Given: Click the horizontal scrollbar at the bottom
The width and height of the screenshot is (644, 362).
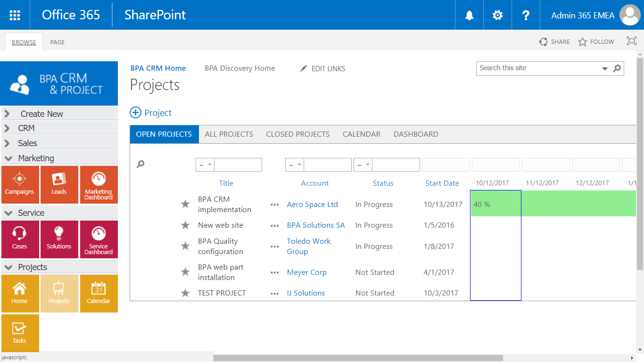Looking at the screenshot, I should pos(358,358).
